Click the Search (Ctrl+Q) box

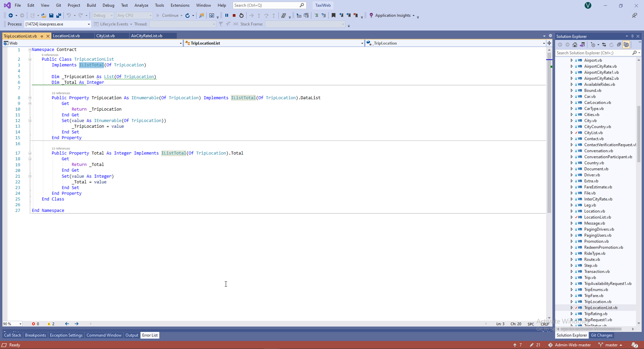269,5
